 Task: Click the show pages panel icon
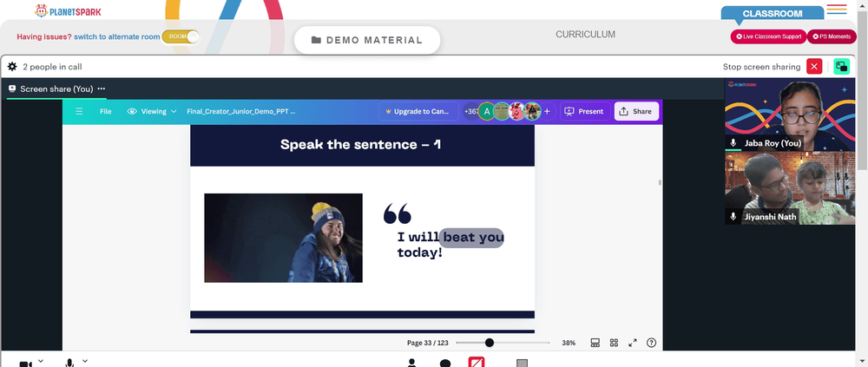tap(595, 343)
